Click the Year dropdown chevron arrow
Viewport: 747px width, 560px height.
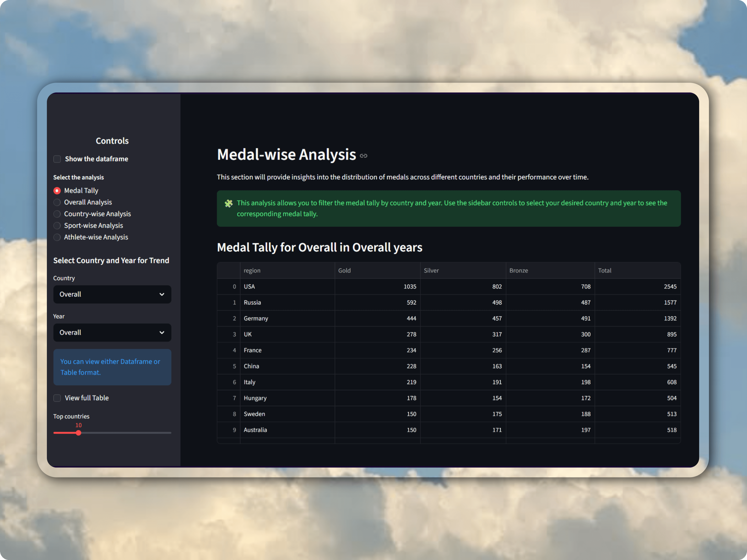162,332
